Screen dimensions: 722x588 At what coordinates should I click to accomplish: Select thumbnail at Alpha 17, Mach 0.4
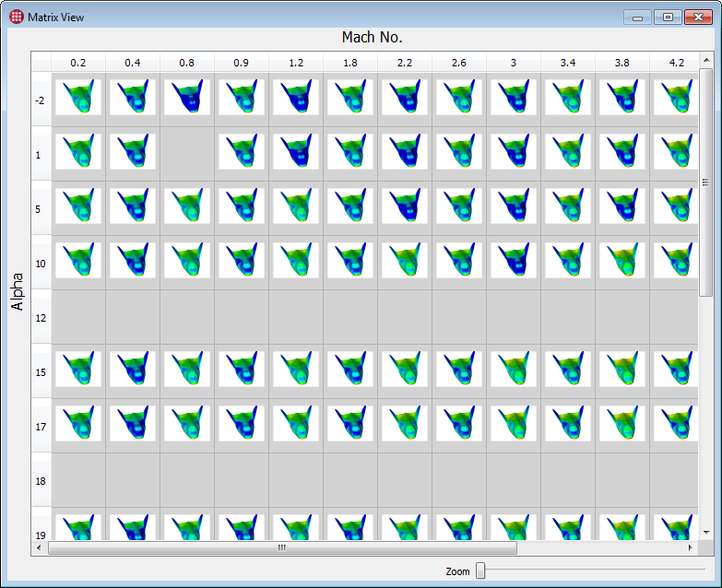pyautogui.click(x=133, y=423)
